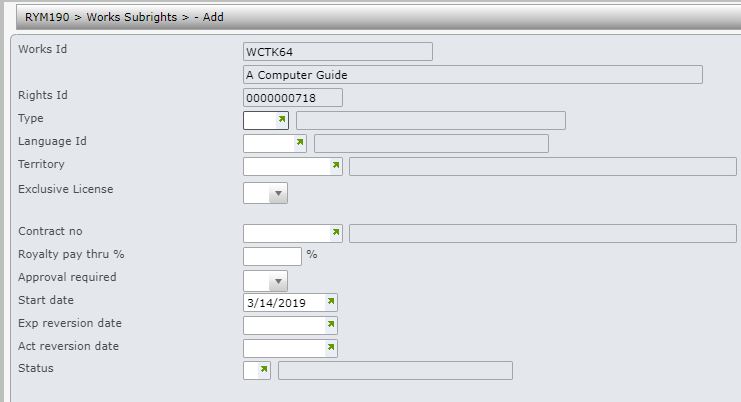Click the Type code input field
Screen dimensions: 741x402
pyautogui.click(x=260, y=120)
